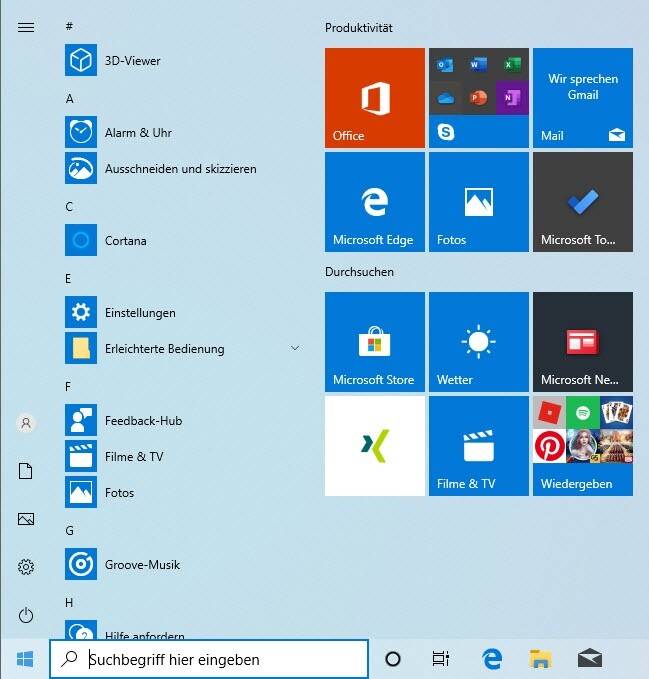The width and height of the screenshot is (649, 679).
Task: Open the 3D-Viewer app
Action: 132,61
